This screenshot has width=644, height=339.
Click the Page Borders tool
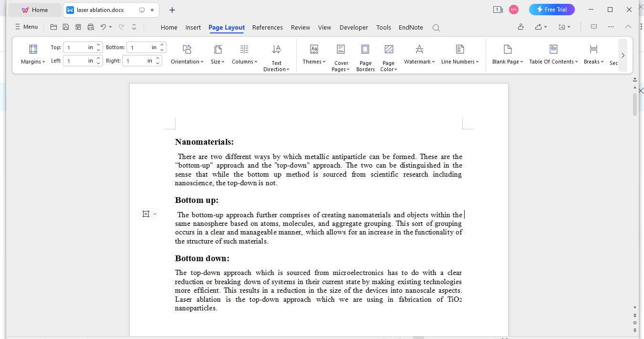click(x=365, y=54)
